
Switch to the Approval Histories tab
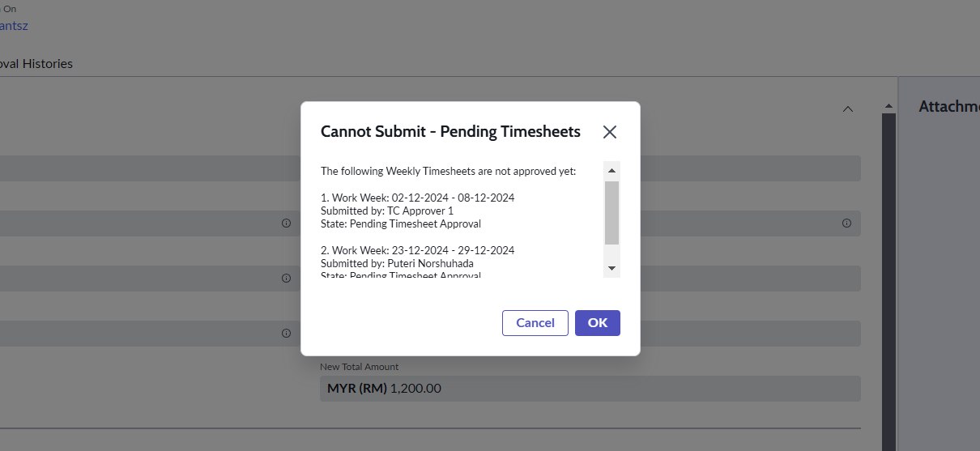click(36, 63)
